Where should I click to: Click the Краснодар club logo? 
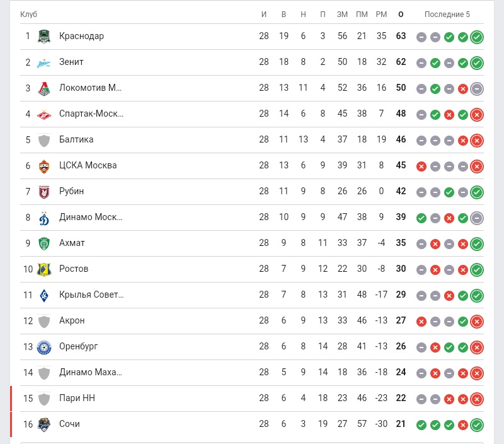(44, 36)
